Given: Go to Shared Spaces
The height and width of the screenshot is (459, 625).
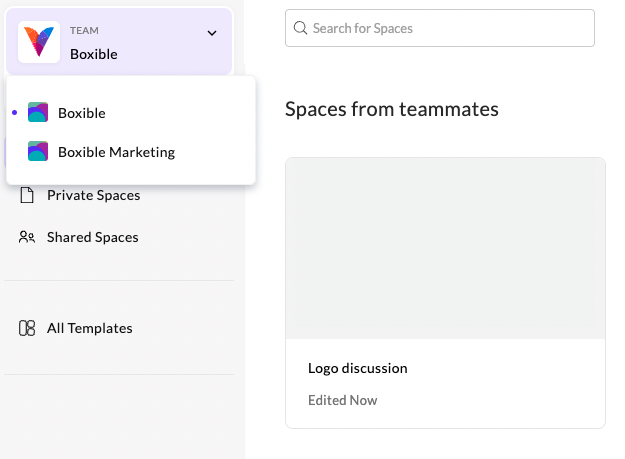Looking at the screenshot, I should coord(92,237).
